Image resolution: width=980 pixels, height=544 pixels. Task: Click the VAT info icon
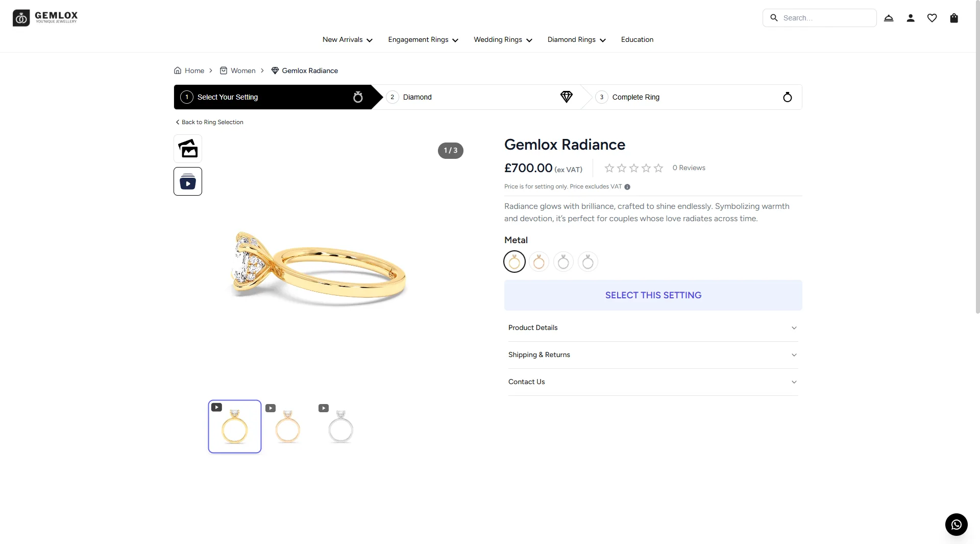pos(627,187)
